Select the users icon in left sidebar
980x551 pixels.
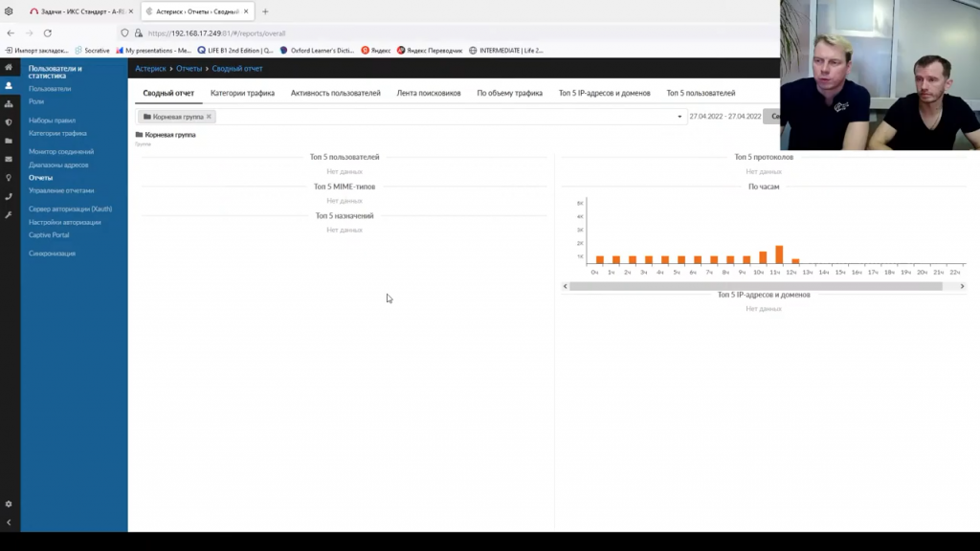point(9,85)
